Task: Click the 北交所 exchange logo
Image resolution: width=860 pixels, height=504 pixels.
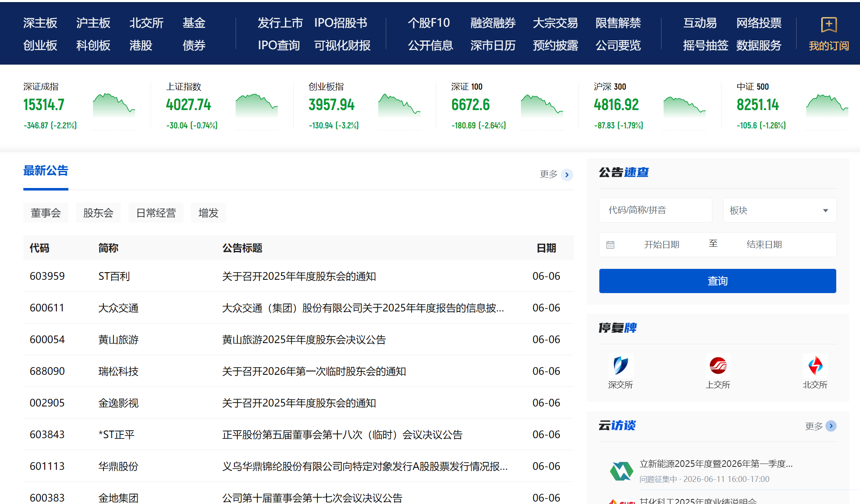Action: tap(815, 366)
